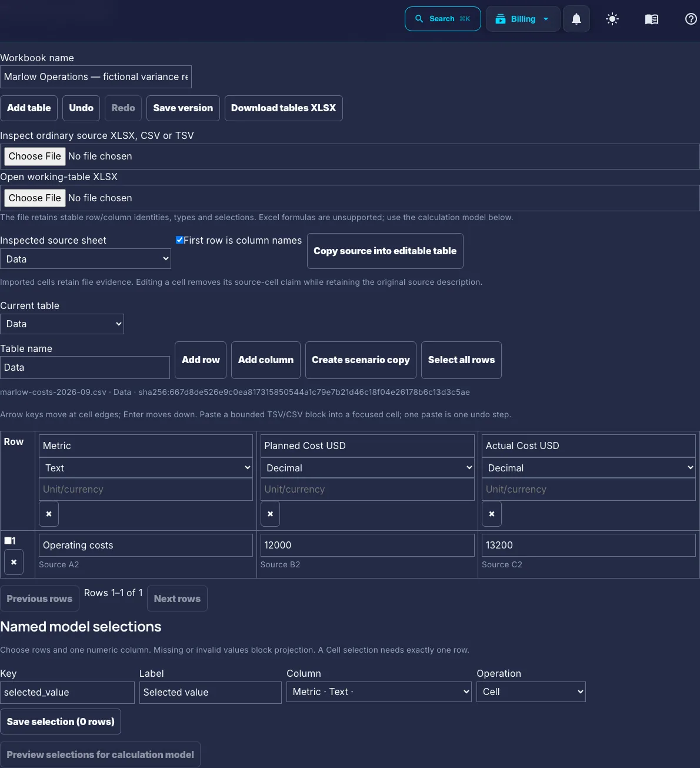Click Next rows button
The image size is (700, 768).
click(177, 599)
